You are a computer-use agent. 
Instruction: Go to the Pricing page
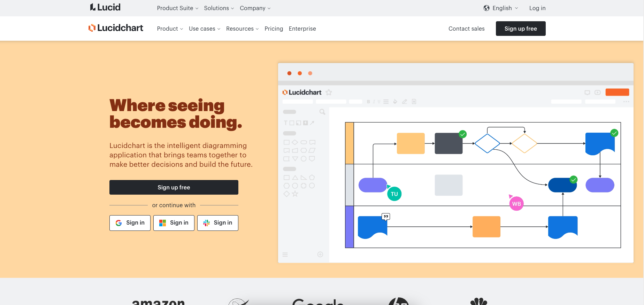[274, 29]
